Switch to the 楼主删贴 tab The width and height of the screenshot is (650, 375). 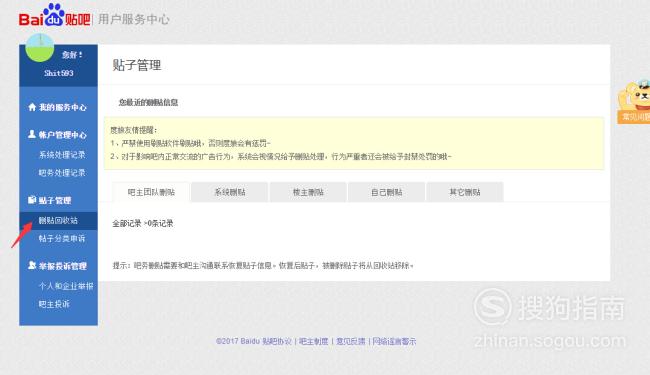tap(308, 192)
